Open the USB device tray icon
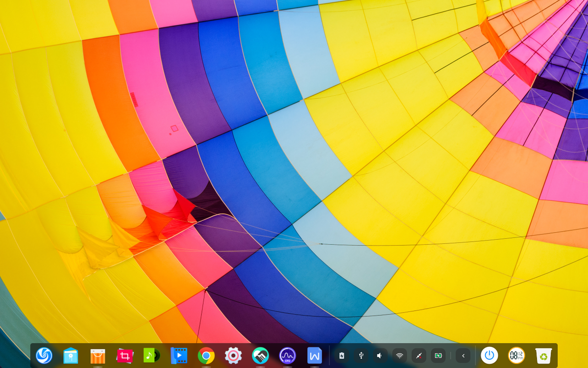Screen dimensions: 588x368 pyautogui.click(x=361, y=355)
